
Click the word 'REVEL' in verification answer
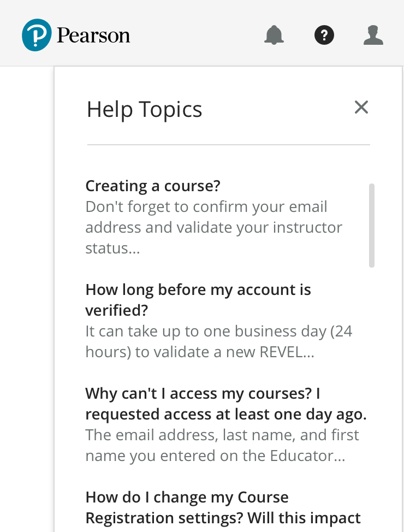tap(280, 352)
